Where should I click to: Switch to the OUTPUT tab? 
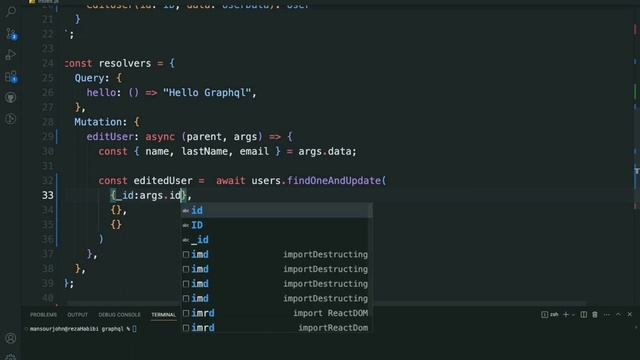pyautogui.click(x=78, y=315)
